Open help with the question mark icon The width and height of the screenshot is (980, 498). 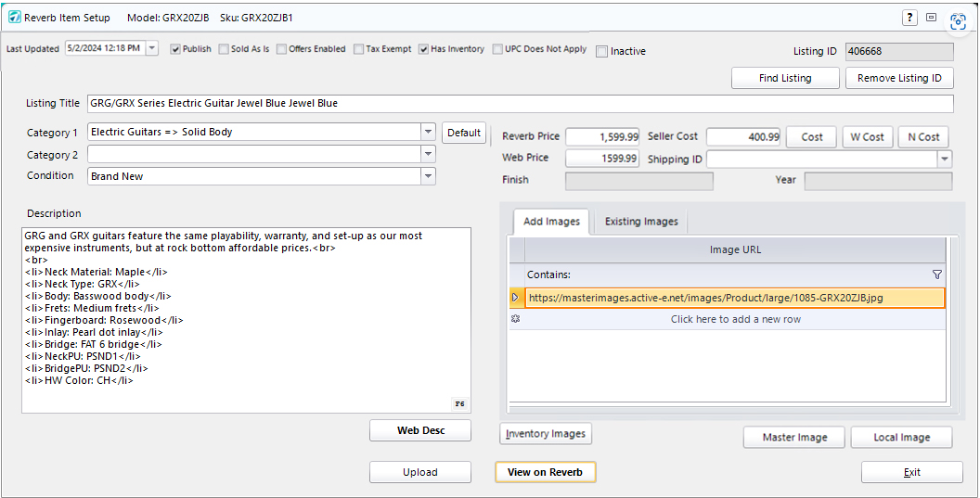(x=909, y=18)
